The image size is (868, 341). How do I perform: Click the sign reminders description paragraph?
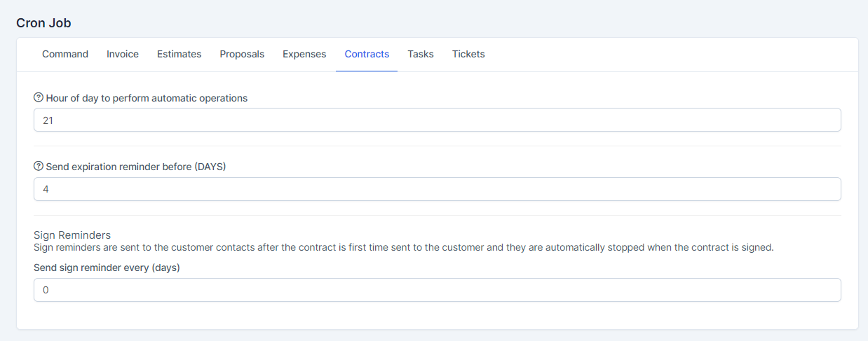tap(403, 247)
